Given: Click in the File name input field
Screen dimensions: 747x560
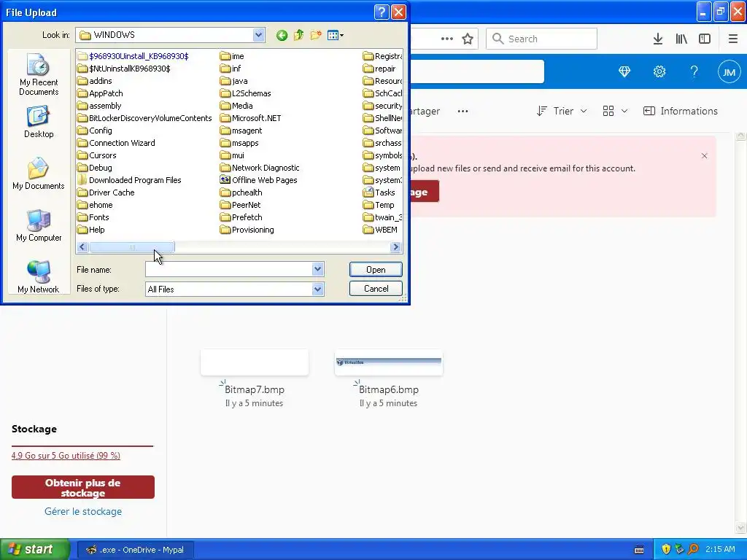Looking at the screenshot, I should [x=229, y=270].
